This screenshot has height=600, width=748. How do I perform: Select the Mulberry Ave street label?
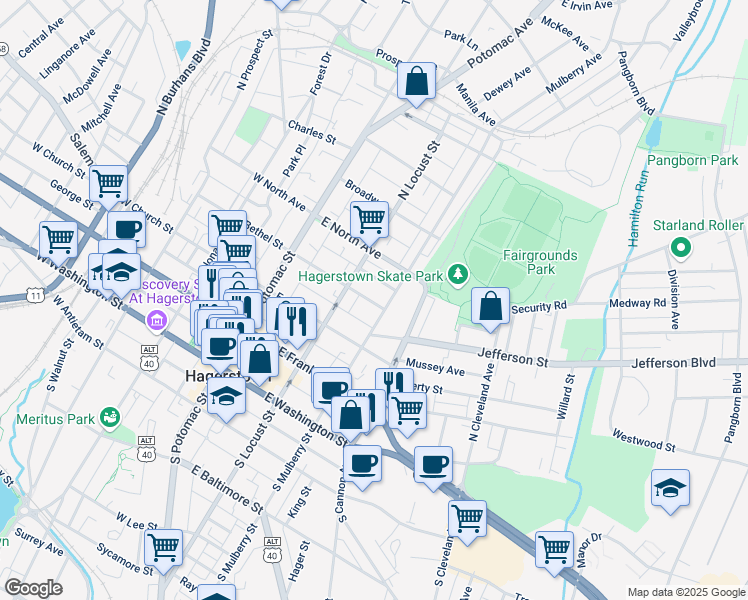tap(574, 73)
